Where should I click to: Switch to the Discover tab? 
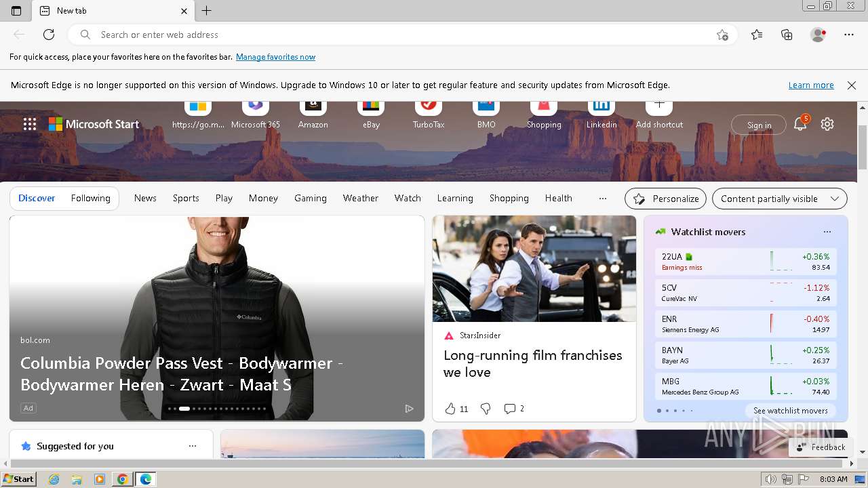point(37,198)
